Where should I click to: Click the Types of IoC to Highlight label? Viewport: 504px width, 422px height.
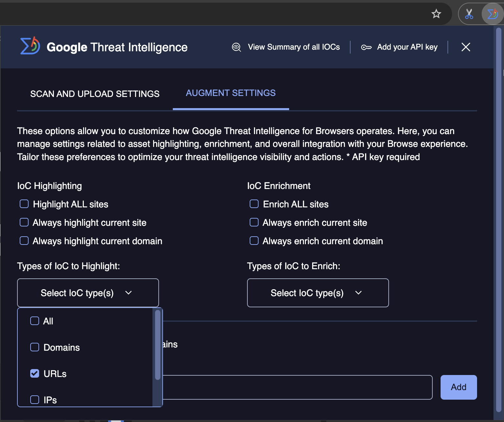(69, 266)
